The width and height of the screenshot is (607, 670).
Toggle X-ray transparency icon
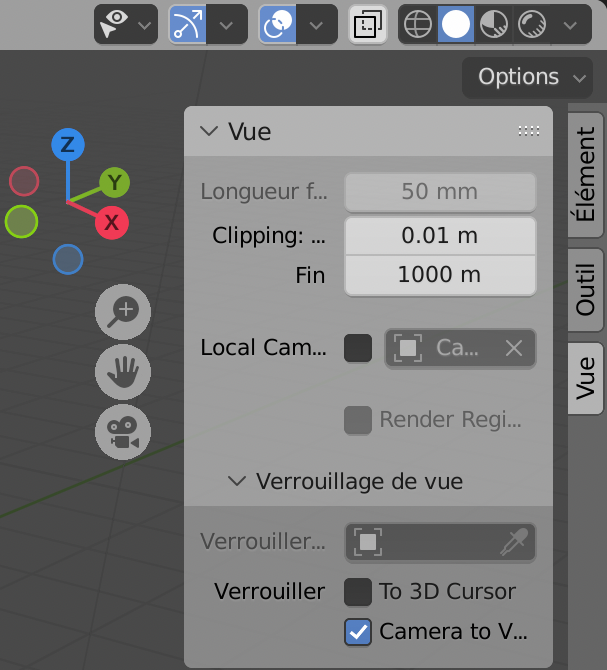click(367, 24)
